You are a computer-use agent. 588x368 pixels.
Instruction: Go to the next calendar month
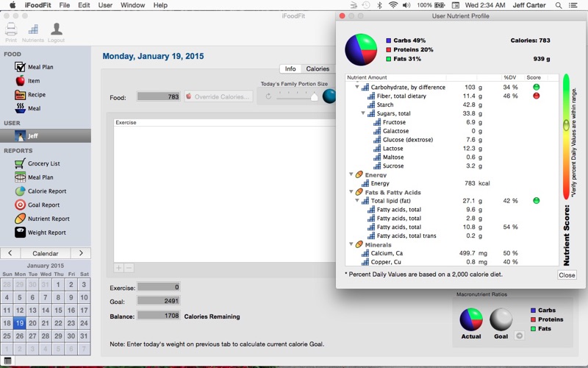tap(81, 253)
